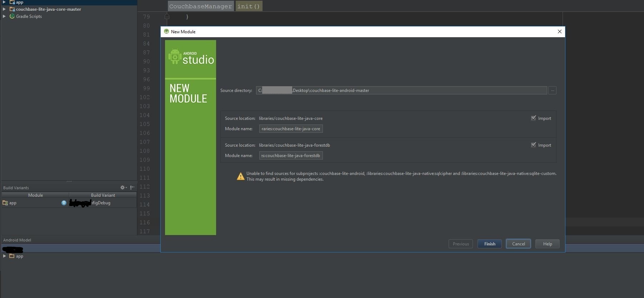The width and height of the screenshot is (644, 298).
Task: Click the 'New Module' dialog title text
Action: click(183, 31)
